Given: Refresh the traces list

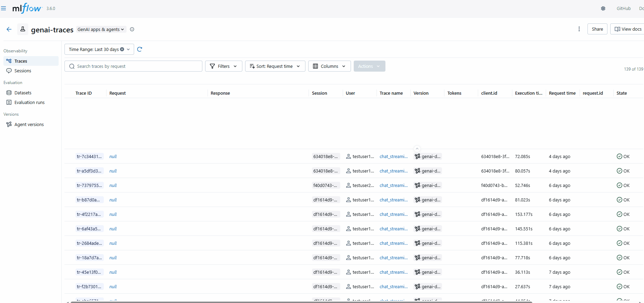Looking at the screenshot, I should 140,49.
